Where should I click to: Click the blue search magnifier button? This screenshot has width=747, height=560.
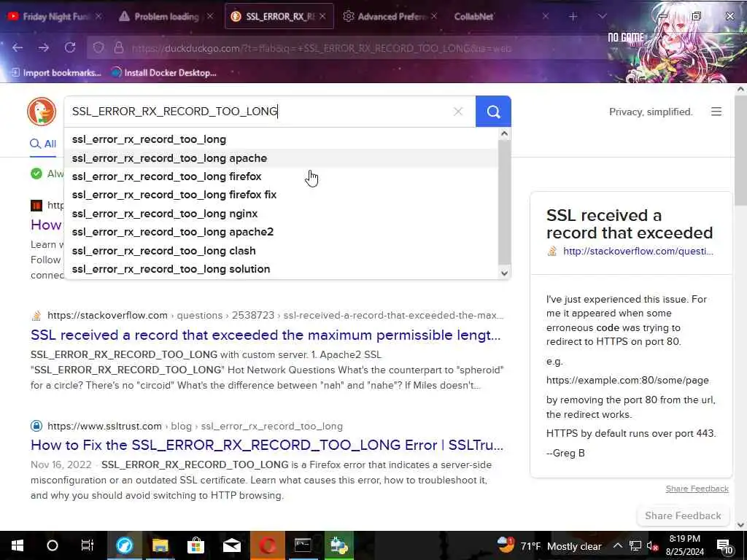tap(493, 112)
